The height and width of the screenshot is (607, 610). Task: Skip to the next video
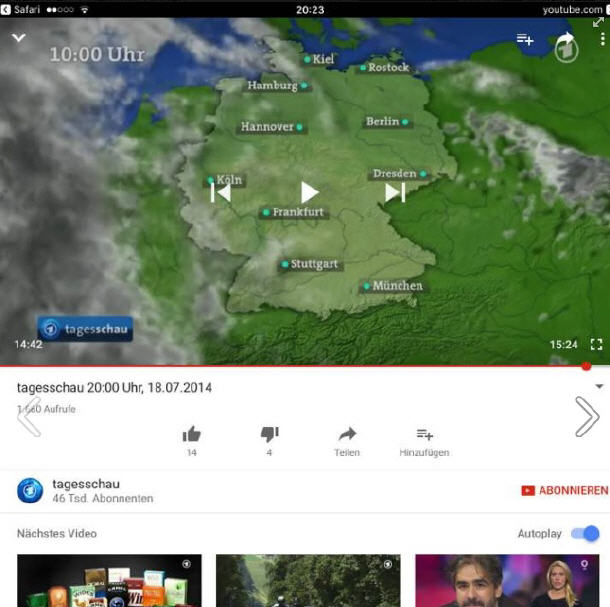395,192
